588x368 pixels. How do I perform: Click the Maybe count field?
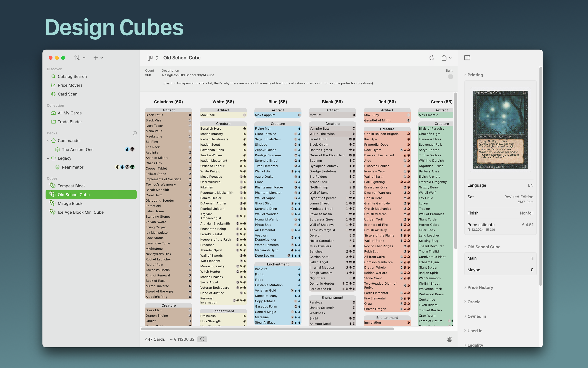click(500, 270)
